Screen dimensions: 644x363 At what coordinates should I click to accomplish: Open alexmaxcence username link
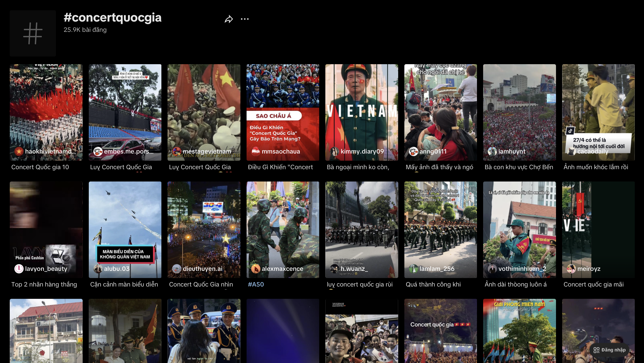coord(282,269)
